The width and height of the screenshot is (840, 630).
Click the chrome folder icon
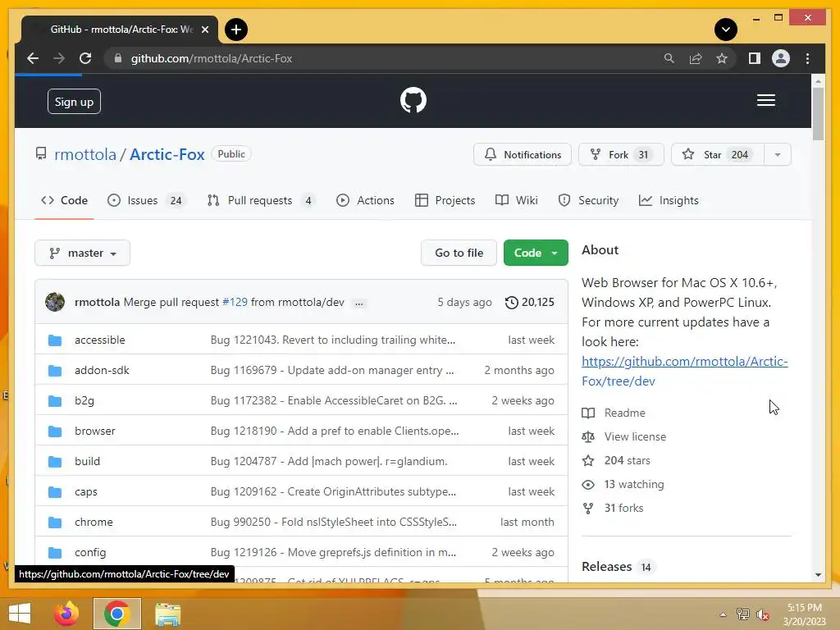55,523
